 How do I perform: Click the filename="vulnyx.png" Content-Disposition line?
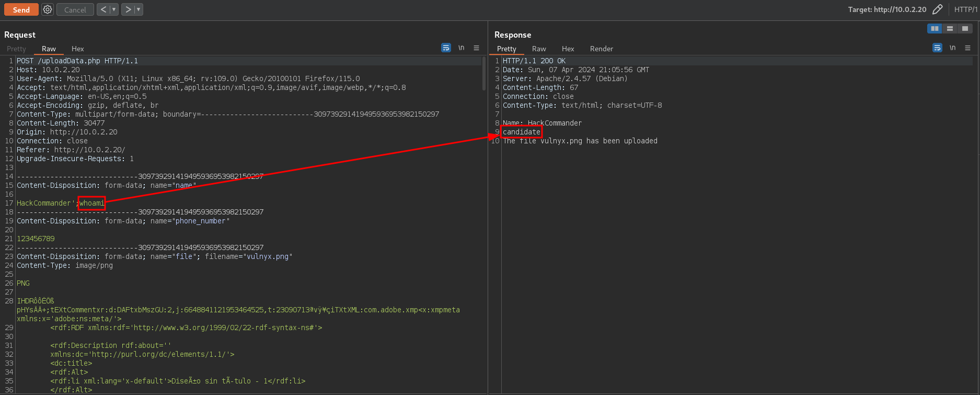(155, 256)
